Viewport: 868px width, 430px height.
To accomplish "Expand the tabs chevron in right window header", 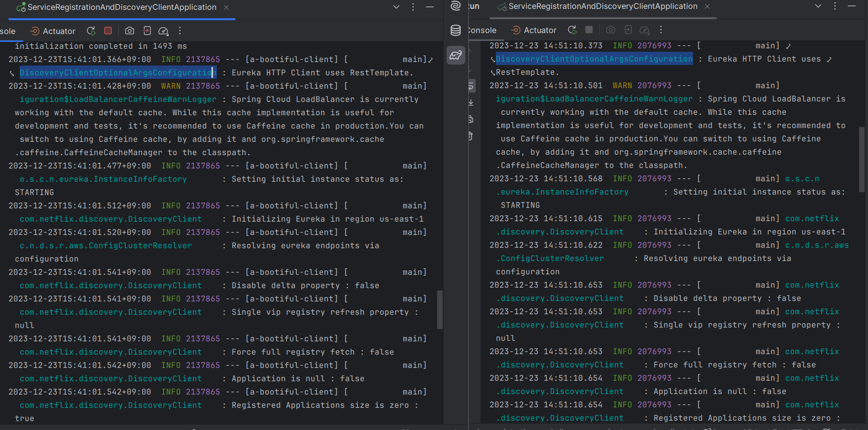I will [x=818, y=6].
